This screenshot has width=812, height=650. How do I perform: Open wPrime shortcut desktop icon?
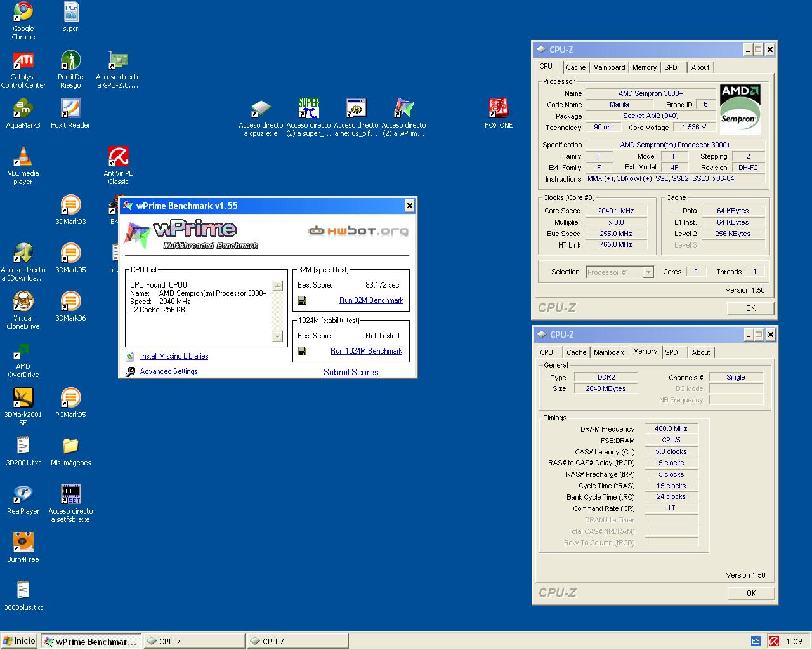403,108
